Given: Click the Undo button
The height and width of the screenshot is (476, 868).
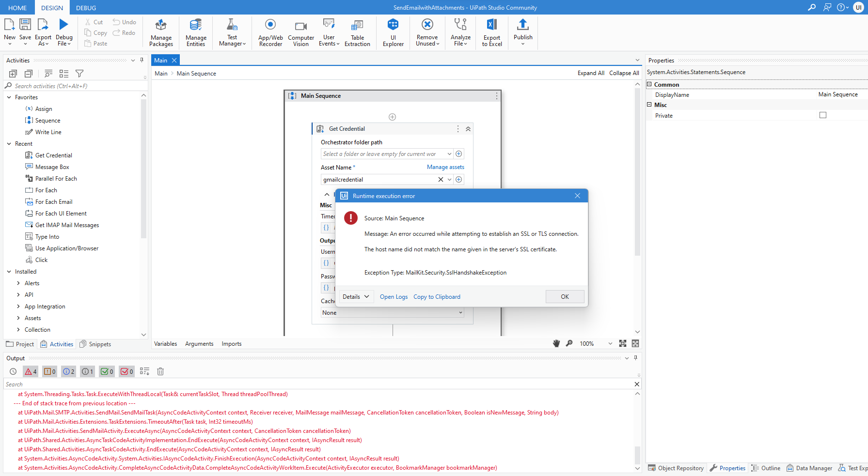Looking at the screenshot, I should 125,22.
